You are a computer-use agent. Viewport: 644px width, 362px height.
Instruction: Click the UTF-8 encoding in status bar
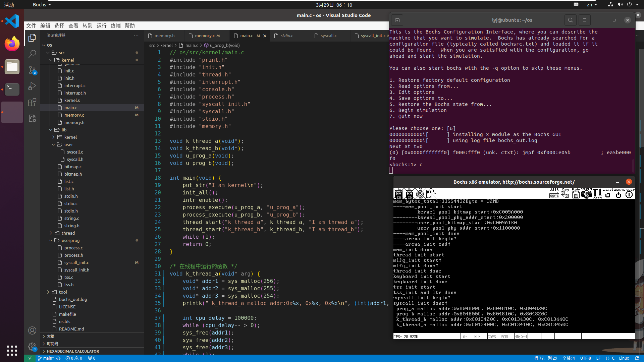[x=586, y=358]
